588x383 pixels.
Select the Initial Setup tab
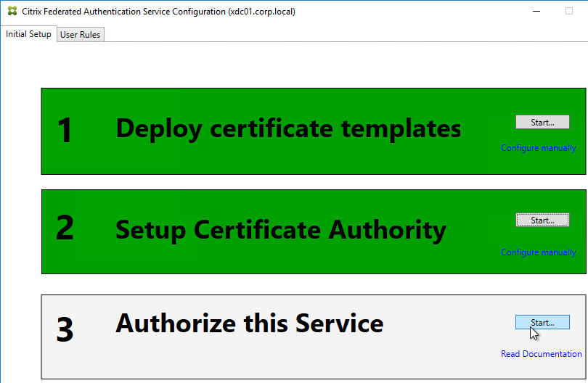pyautogui.click(x=28, y=34)
